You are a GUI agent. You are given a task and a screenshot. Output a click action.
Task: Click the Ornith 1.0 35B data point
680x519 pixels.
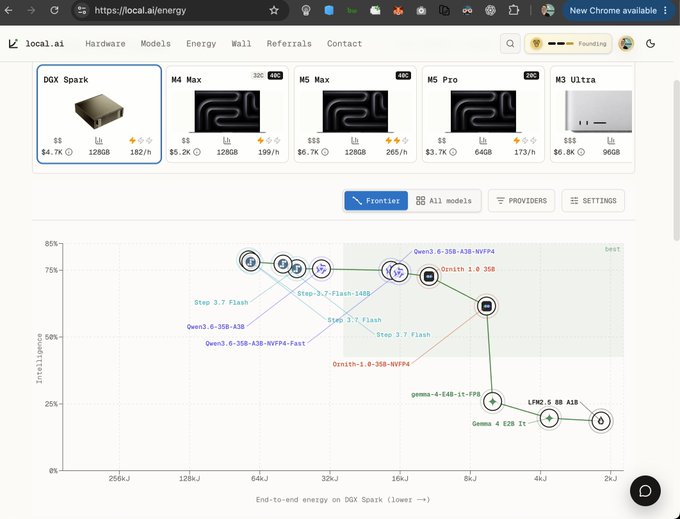tap(429, 276)
